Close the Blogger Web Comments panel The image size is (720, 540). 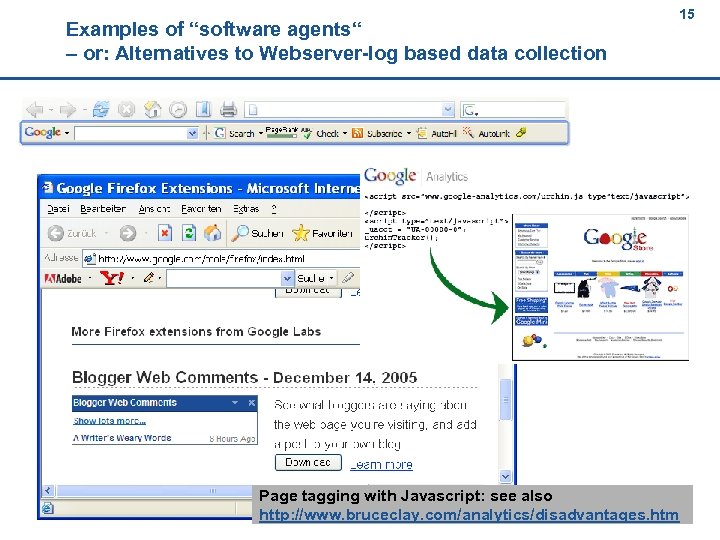click(252, 403)
